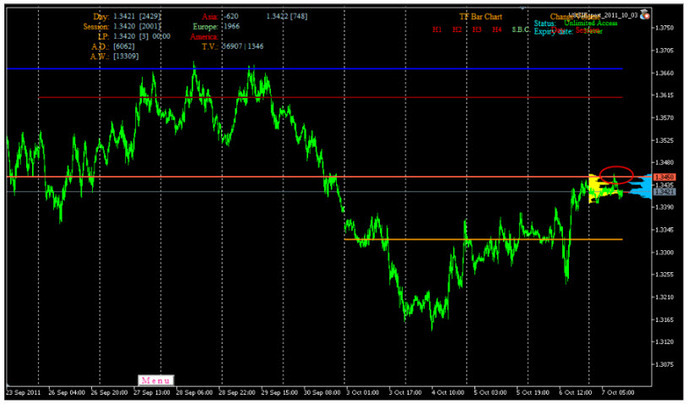The width and height of the screenshot is (688, 404).
Task: Click the Expiry date label
Action: click(x=552, y=31)
